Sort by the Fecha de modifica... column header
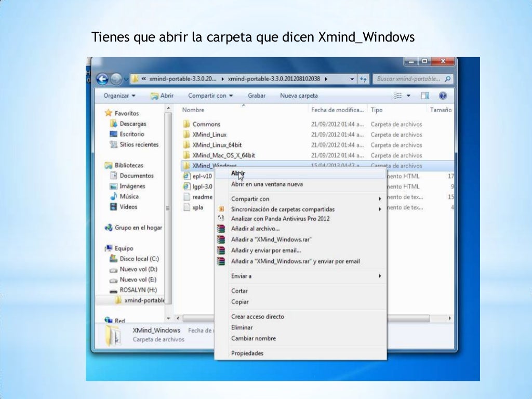This screenshot has width=532, height=399. coord(337,110)
